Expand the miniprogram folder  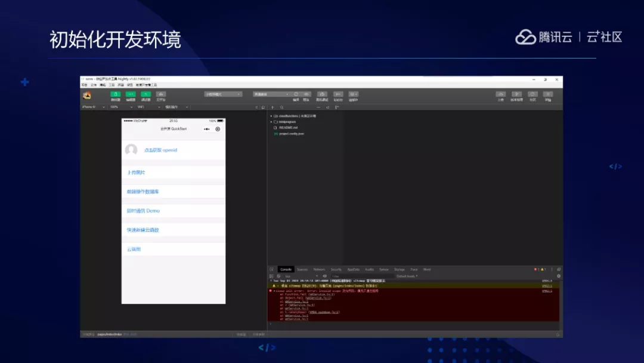point(271,122)
